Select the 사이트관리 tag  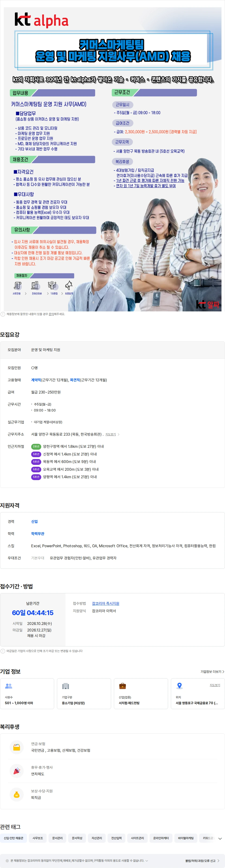click(138, 838)
